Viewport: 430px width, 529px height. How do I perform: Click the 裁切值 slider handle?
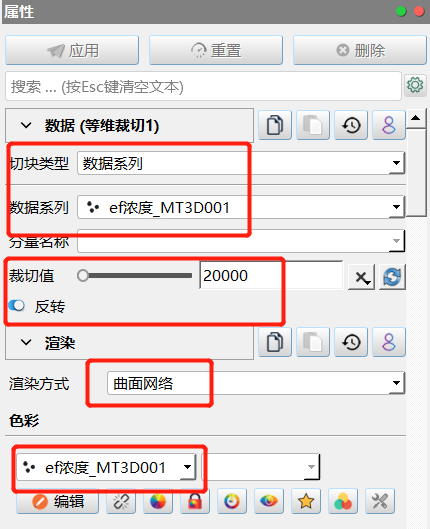tap(83, 276)
